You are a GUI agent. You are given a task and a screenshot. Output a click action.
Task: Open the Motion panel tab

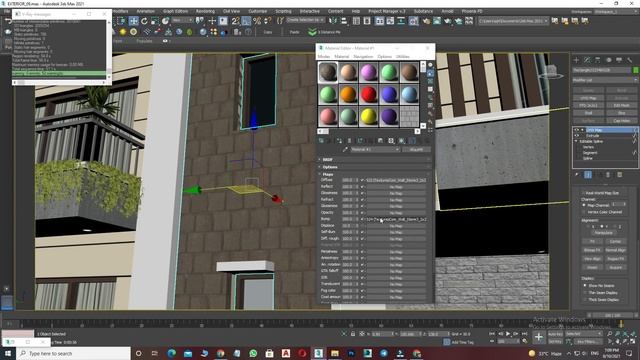coord(609,60)
